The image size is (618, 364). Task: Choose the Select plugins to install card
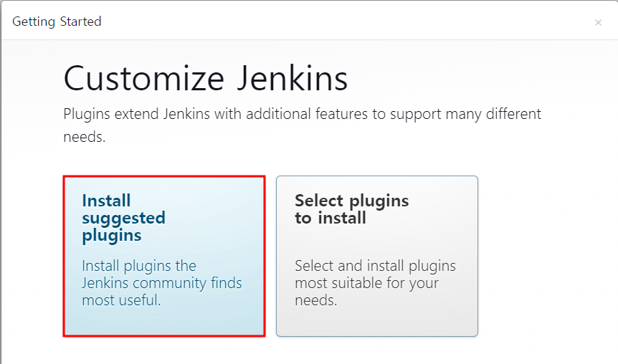[377, 256]
